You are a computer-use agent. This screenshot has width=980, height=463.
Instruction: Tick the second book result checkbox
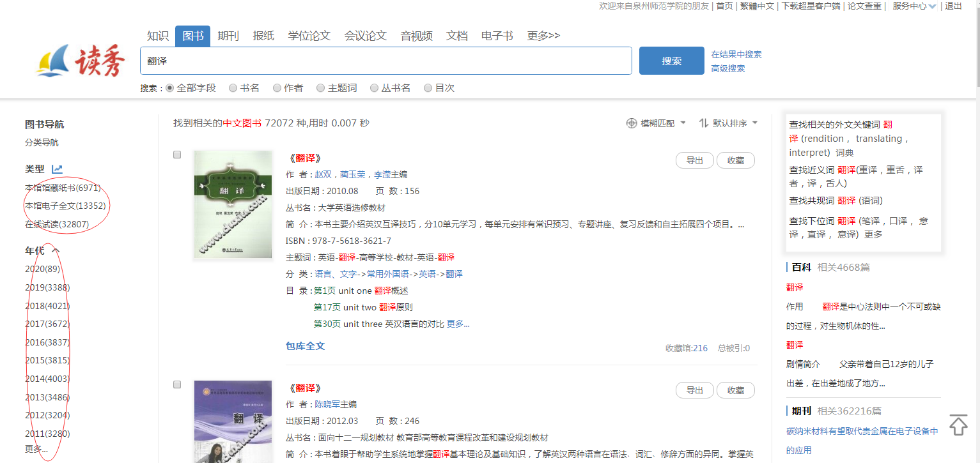[x=177, y=384]
